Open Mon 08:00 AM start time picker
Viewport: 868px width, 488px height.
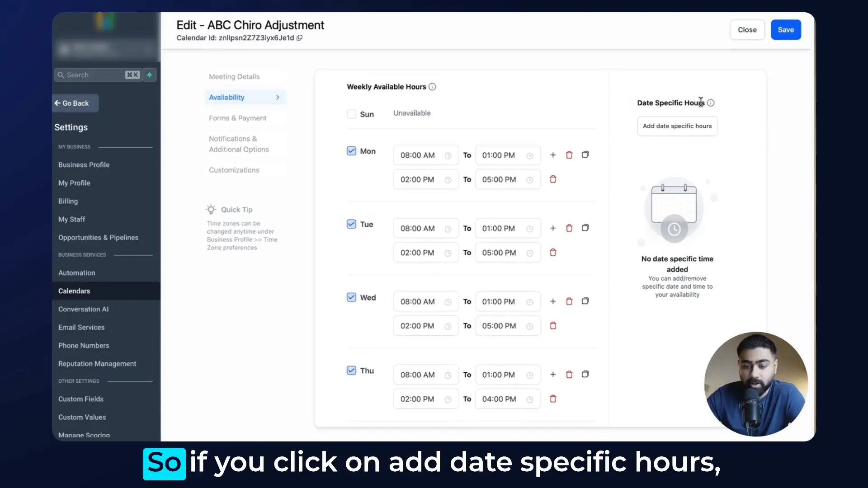[x=426, y=155]
